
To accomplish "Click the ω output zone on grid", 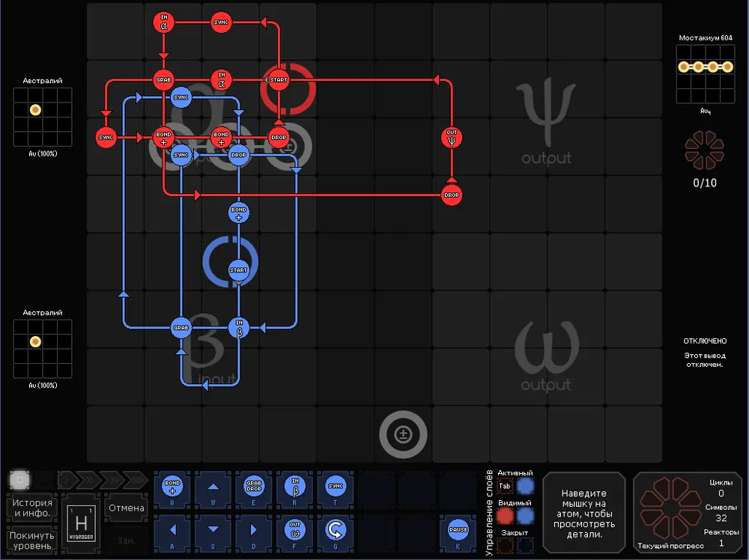I will pyautogui.click(x=547, y=349).
